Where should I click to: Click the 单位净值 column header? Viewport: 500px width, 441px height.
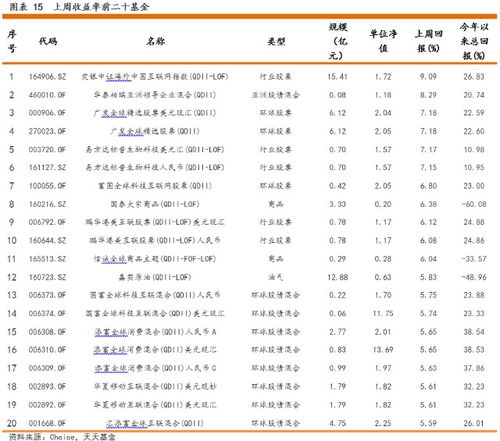tap(383, 41)
